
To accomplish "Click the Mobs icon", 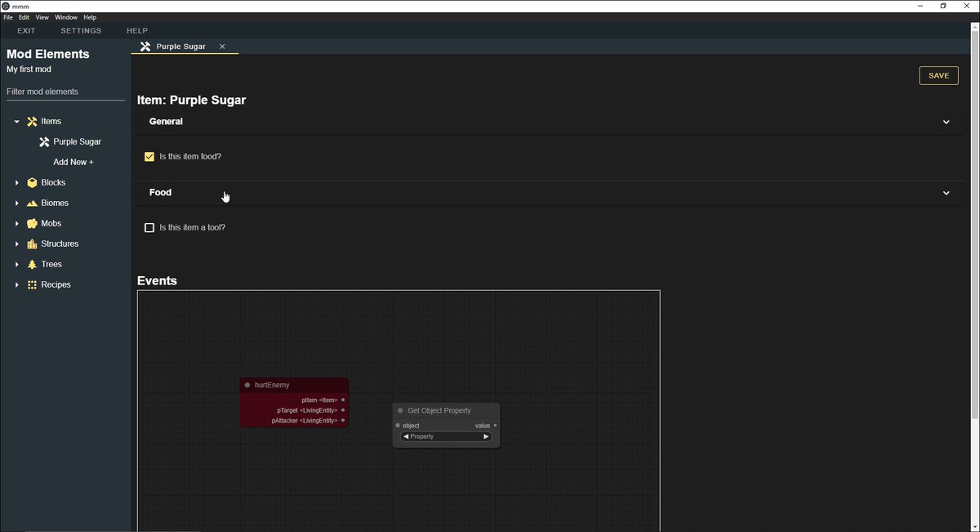I will [x=32, y=224].
